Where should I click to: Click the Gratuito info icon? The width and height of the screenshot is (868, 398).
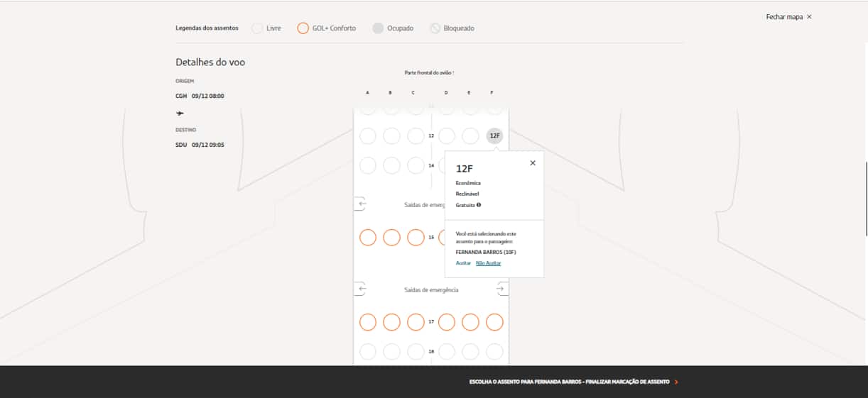coord(479,205)
